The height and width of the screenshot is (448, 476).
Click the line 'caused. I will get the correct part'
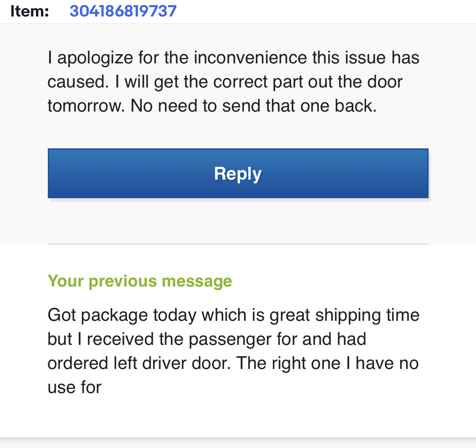pos(225,82)
